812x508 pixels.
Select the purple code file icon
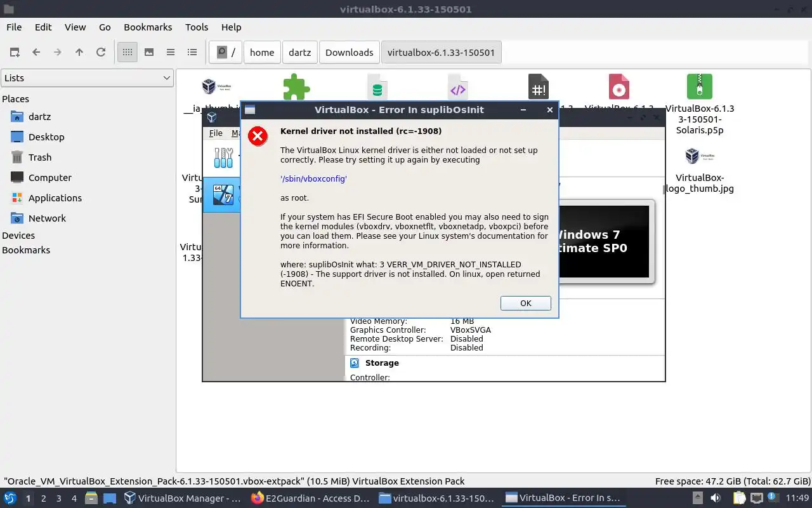457,87
